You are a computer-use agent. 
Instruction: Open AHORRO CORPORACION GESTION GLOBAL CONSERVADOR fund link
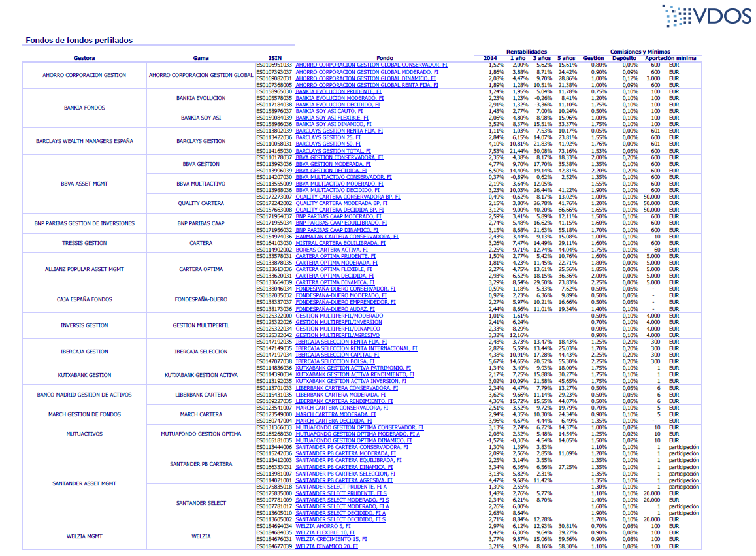click(x=371, y=65)
